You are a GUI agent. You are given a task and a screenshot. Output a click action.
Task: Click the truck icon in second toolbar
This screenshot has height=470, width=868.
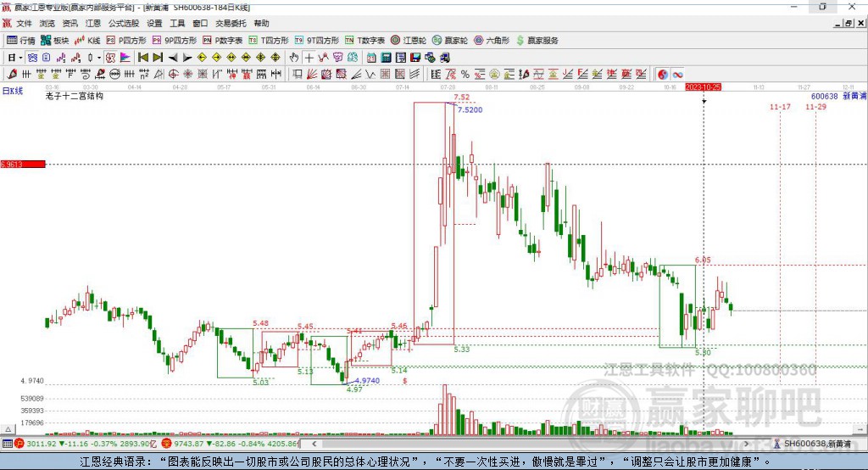point(445,58)
